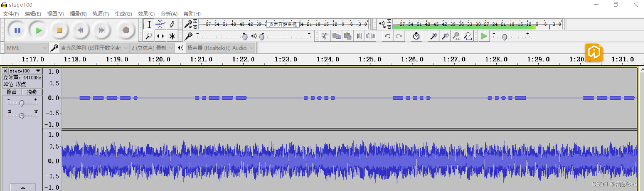Click the vertical scrollbar up arrow
Screen dimensions: 644x191
coord(641,69)
